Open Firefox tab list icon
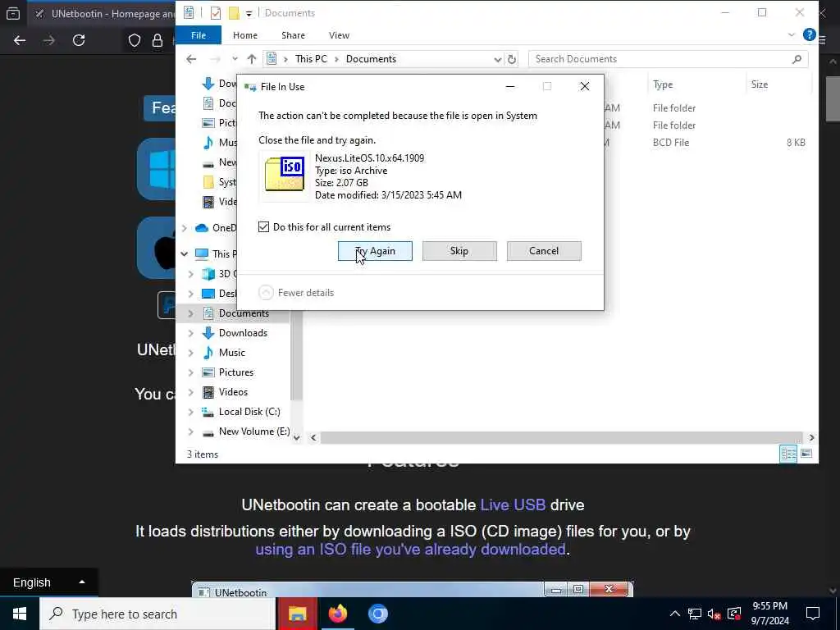This screenshot has height=630, width=840. [13, 13]
